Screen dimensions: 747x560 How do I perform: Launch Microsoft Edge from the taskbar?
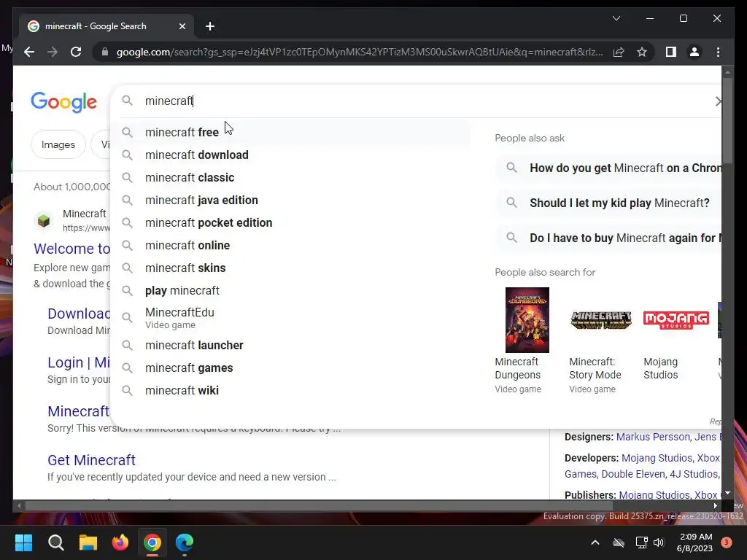click(185, 542)
